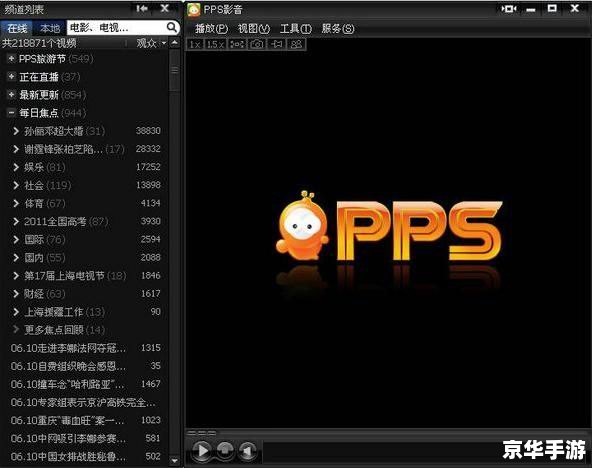Expand the PPS旅游节 category
The width and height of the screenshot is (592, 468).
click(11, 58)
